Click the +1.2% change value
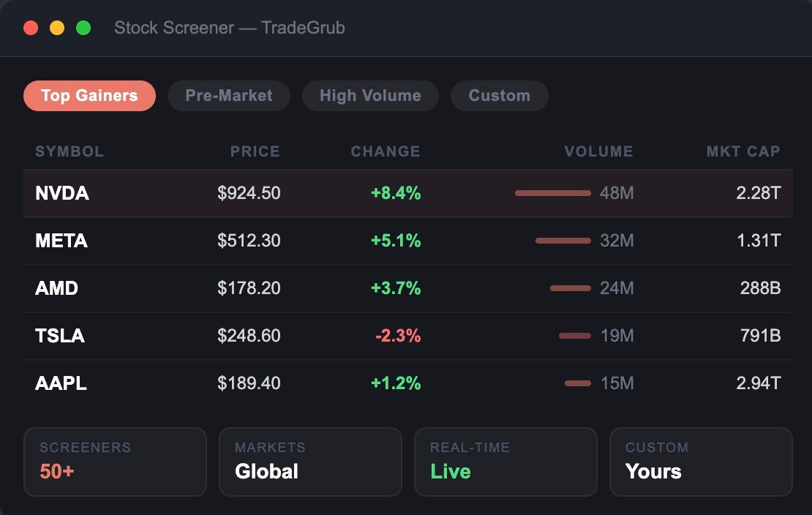812x515 pixels. tap(396, 383)
